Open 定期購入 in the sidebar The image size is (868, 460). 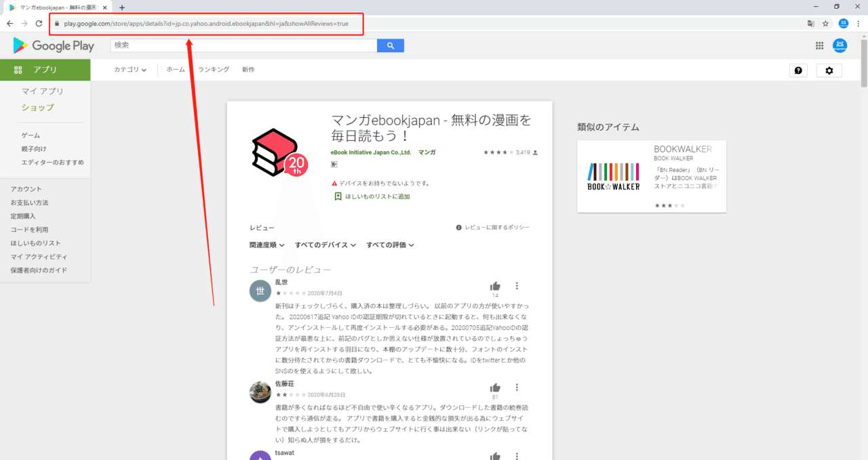pyautogui.click(x=23, y=216)
